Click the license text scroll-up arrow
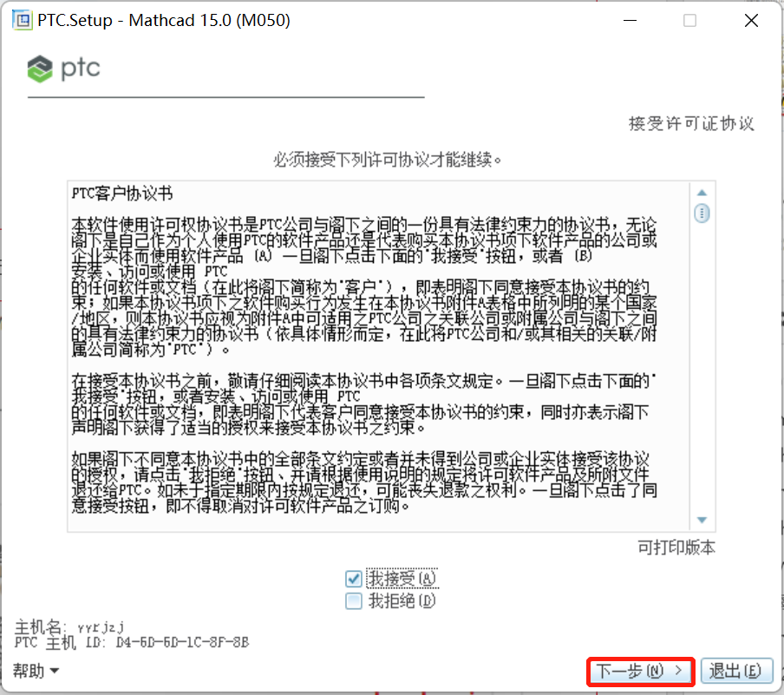 click(x=702, y=193)
